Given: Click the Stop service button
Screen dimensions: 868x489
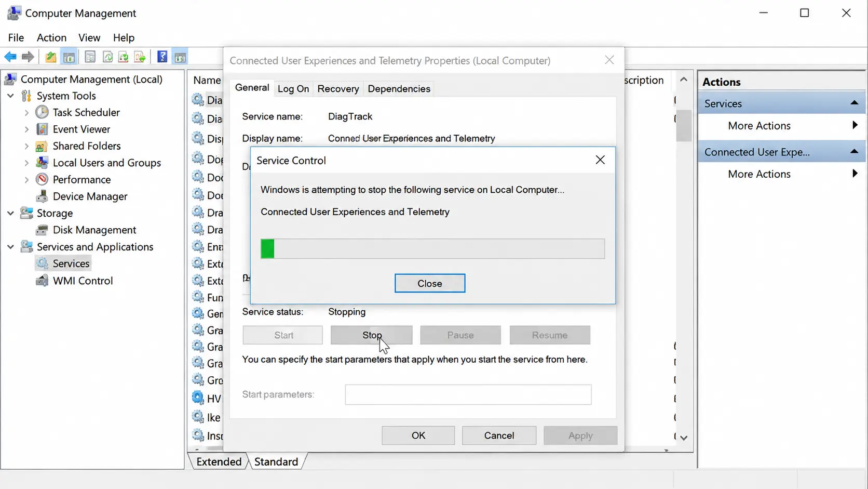Looking at the screenshot, I should click(x=372, y=335).
